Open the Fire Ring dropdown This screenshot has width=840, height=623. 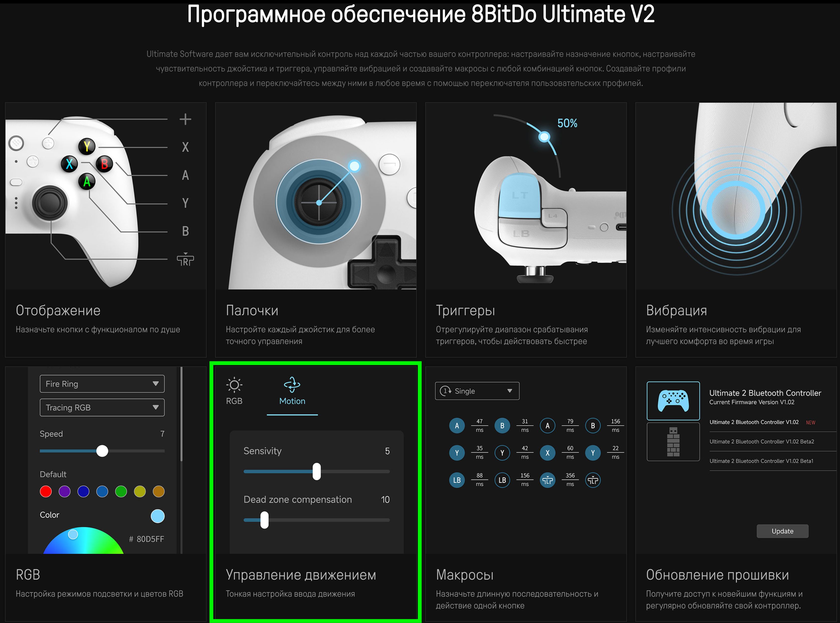click(102, 384)
